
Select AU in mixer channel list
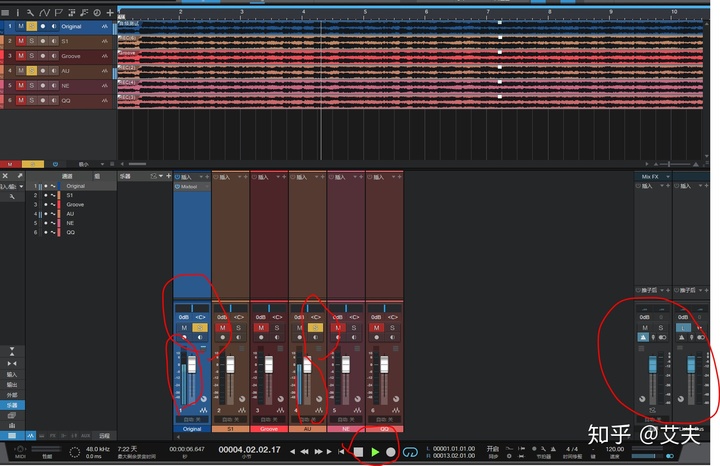tap(70, 214)
